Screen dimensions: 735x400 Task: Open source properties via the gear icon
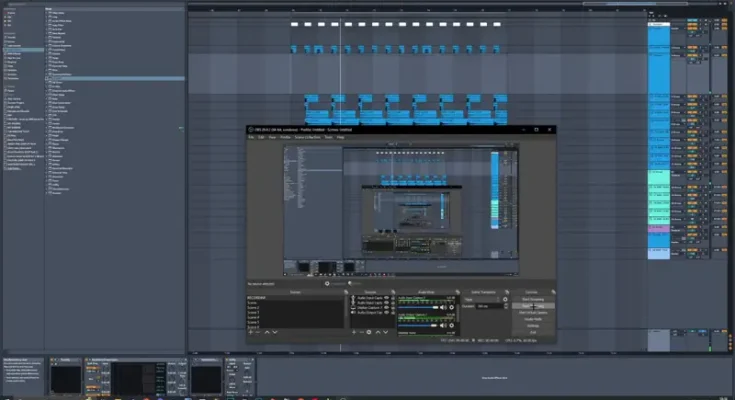(369, 332)
